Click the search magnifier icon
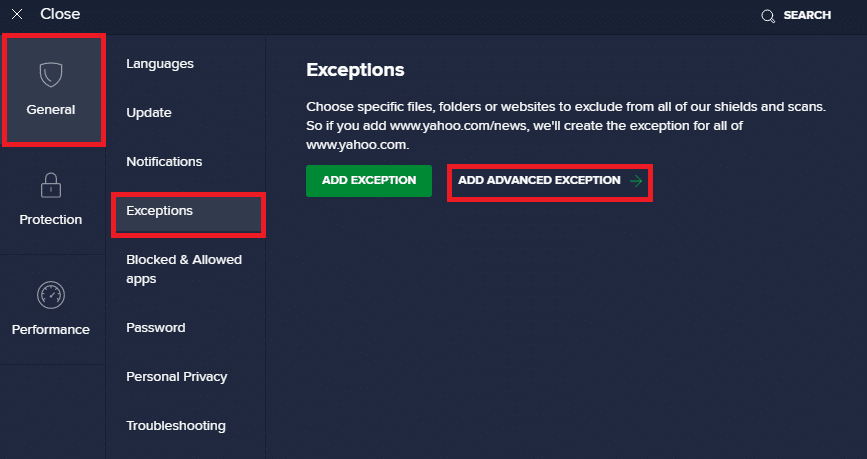The width and height of the screenshot is (867, 459). 768,16
